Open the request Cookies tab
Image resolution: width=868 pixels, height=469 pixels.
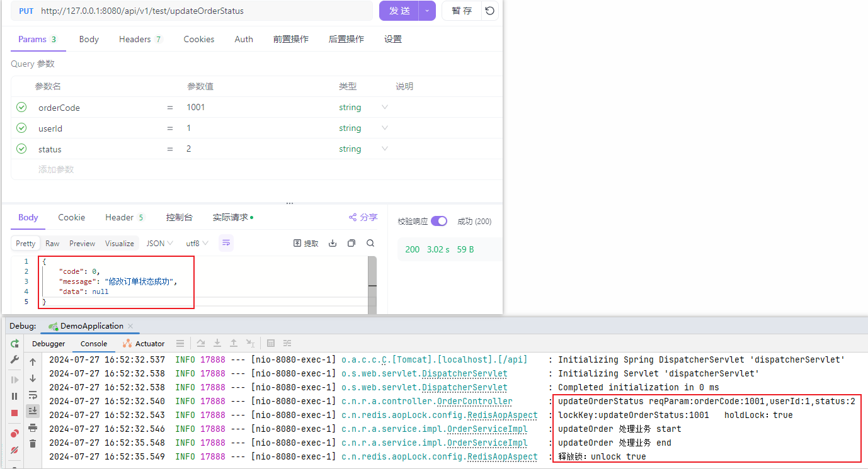point(199,39)
